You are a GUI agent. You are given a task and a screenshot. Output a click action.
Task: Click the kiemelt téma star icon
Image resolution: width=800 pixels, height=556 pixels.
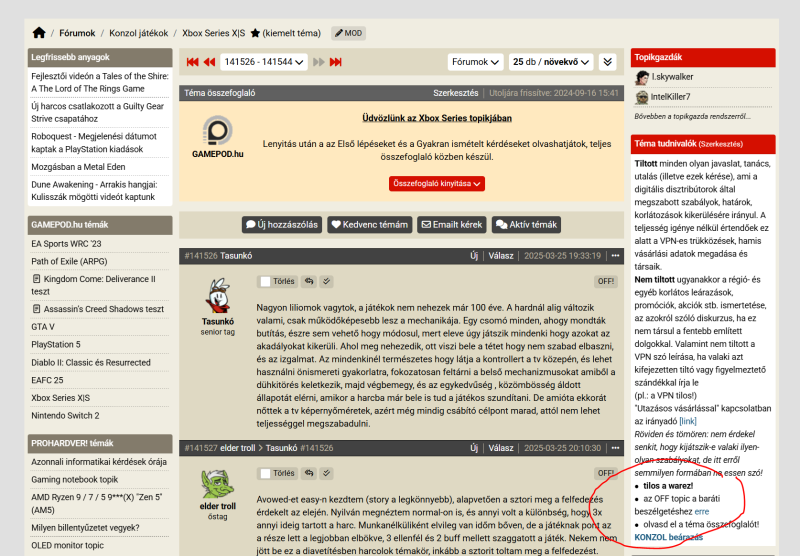click(x=255, y=33)
